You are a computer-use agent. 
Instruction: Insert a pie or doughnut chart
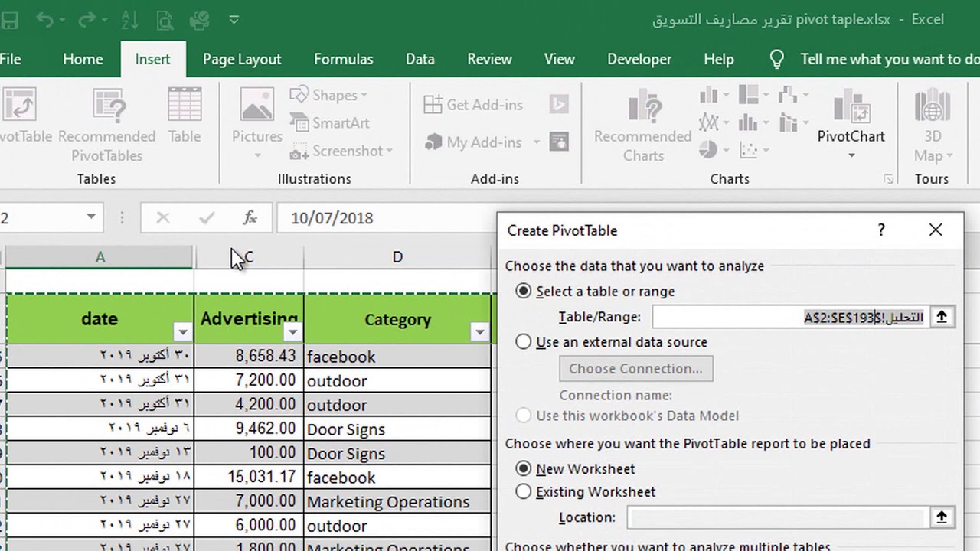click(x=714, y=149)
